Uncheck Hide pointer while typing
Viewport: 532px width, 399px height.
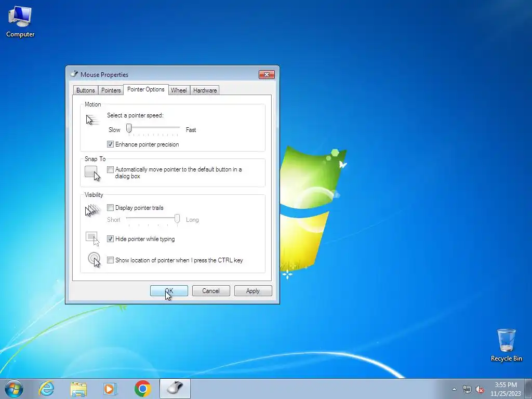click(x=110, y=239)
